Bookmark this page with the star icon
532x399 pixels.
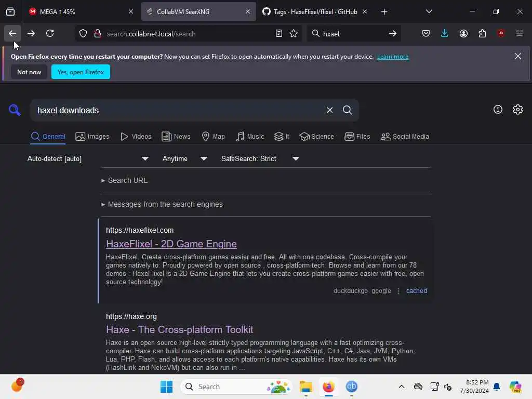294,34
